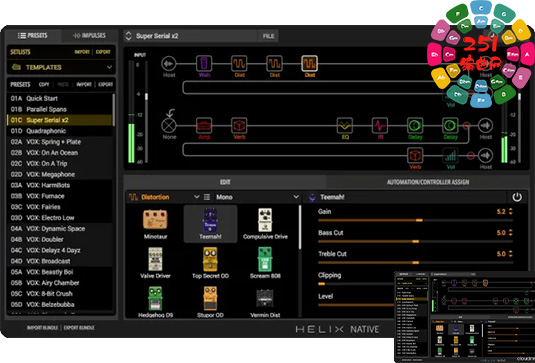Open the FILE menu
The image size is (535, 363).
pos(268,36)
